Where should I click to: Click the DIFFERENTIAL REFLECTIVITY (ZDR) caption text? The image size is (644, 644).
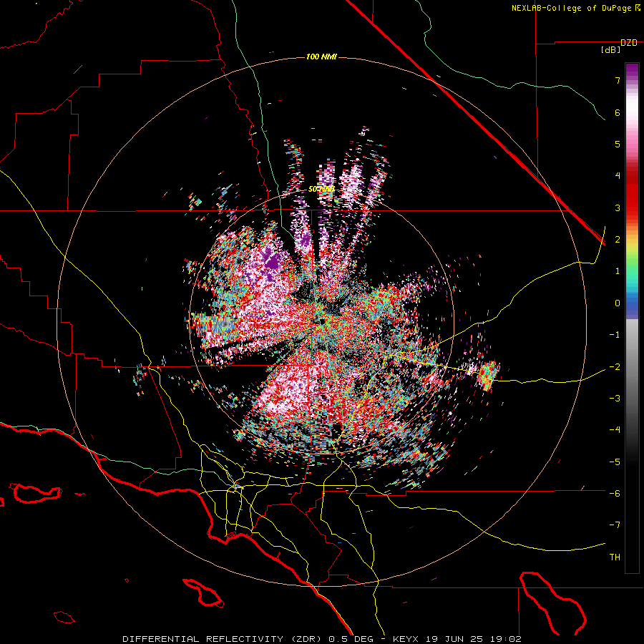(x=223, y=639)
